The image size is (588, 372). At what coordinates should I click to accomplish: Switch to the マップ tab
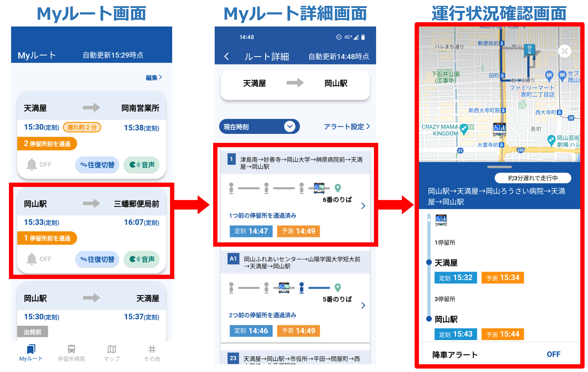pos(112,353)
